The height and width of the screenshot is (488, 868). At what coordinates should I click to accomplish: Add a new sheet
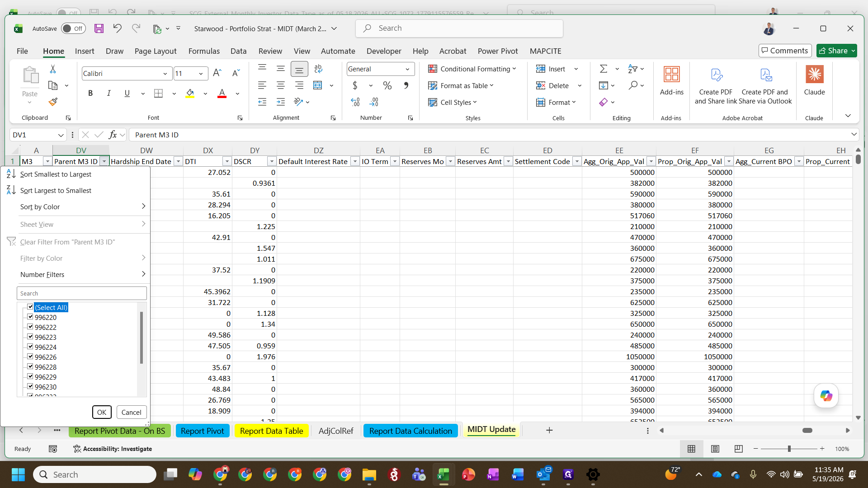[549, 430]
